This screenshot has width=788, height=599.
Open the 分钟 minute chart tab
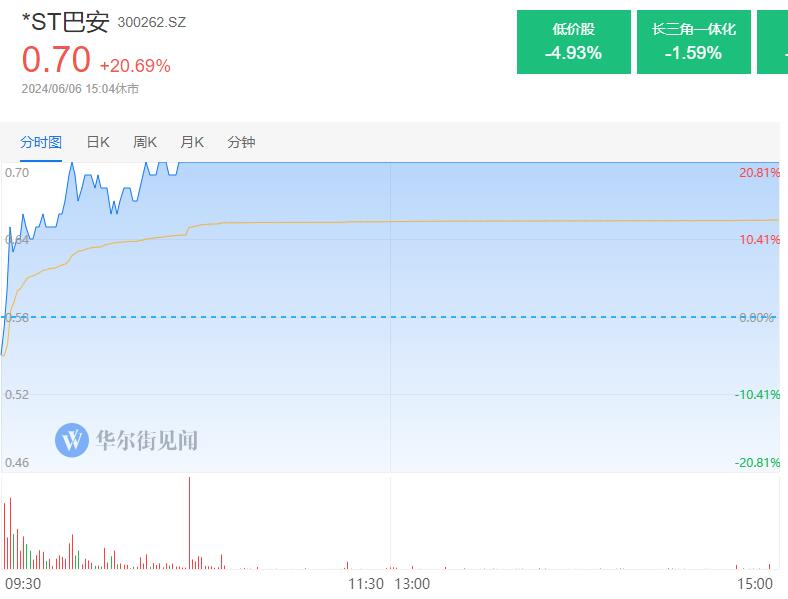[x=241, y=142]
